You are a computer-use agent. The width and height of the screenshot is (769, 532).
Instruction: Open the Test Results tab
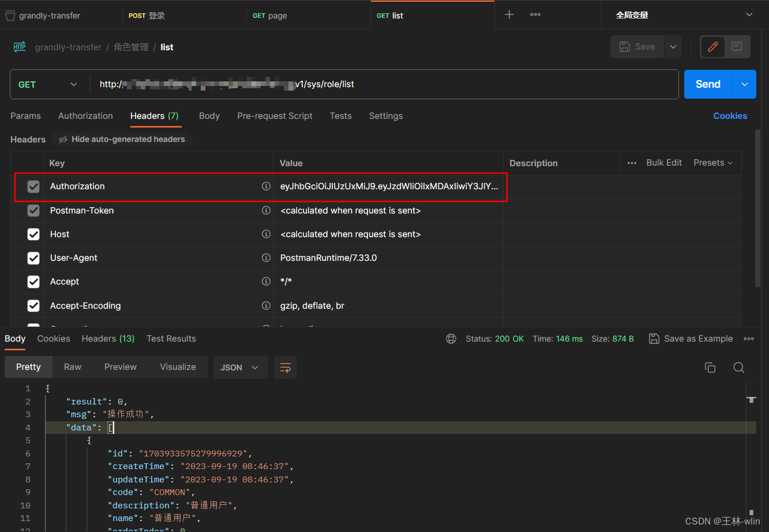(171, 339)
